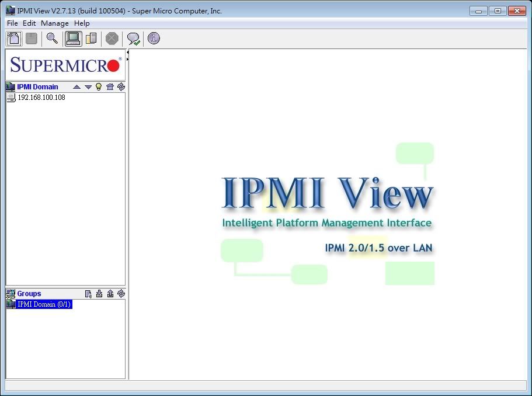Click the light bulb icon in IPMI Domain
The width and height of the screenshot is (532, 396).
pos(99,86)
